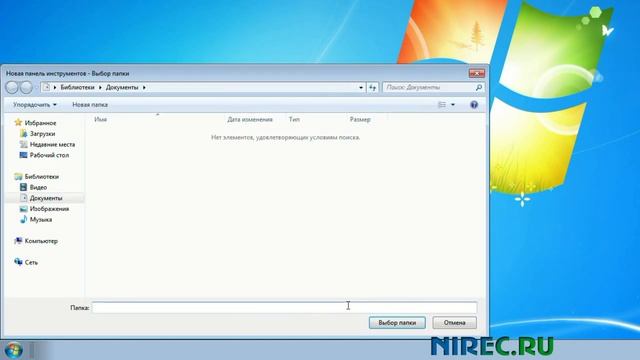Click the search magnifier icon
Image resolution: width=640 pixels, height=360 pixels.
pyautogui.click(x=479, y=87)
